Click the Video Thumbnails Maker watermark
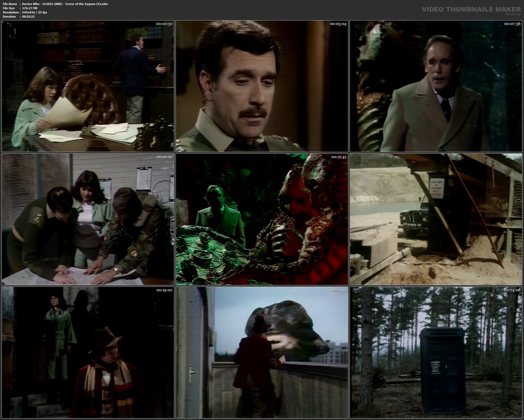 471,9
